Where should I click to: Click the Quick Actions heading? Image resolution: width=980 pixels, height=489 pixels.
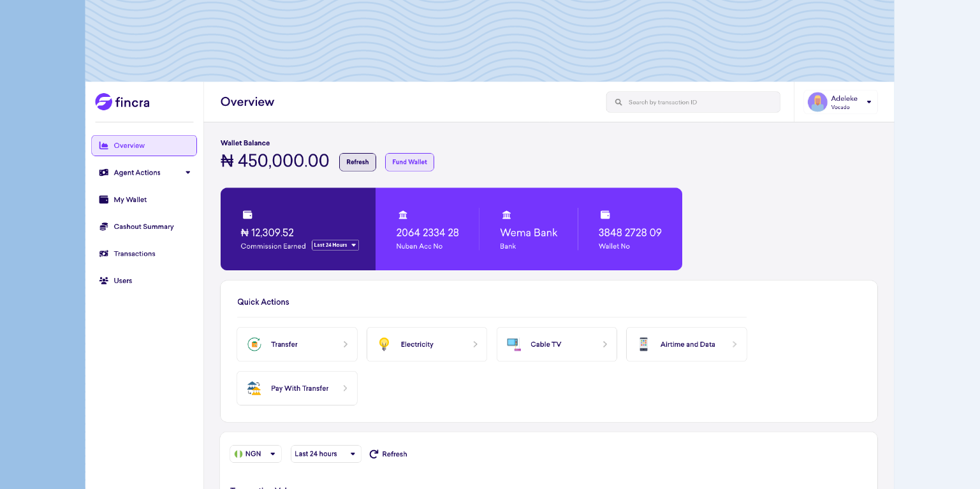click(263, 302)
